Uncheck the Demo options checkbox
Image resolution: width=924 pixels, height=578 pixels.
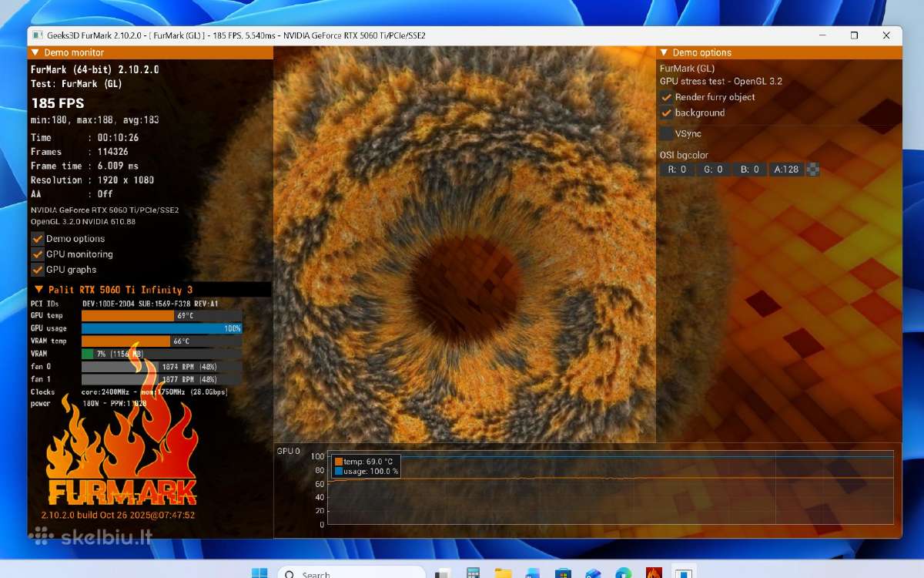click(x=37, y=239)
